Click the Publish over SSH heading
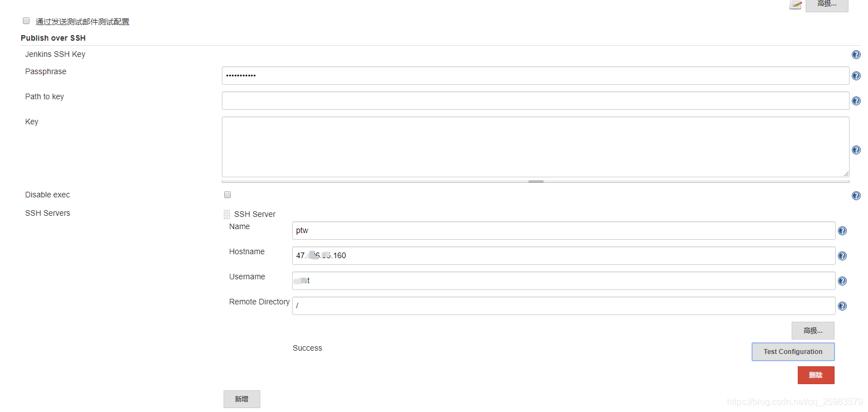 point(53,38)
